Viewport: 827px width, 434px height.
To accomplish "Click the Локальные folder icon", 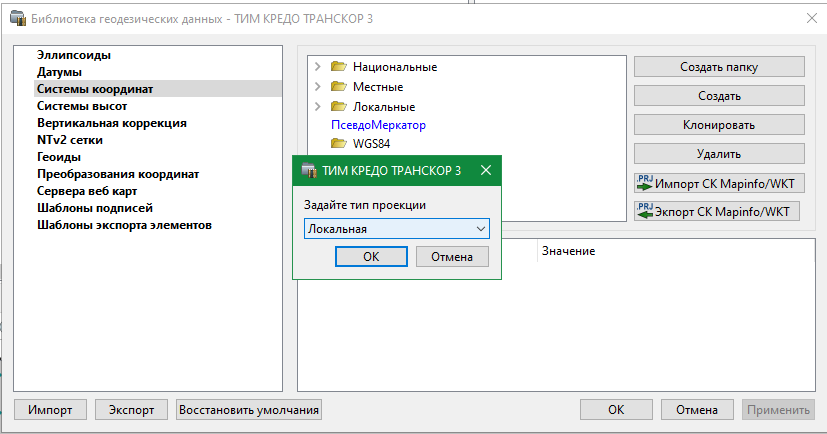I will tap(339, 107).
